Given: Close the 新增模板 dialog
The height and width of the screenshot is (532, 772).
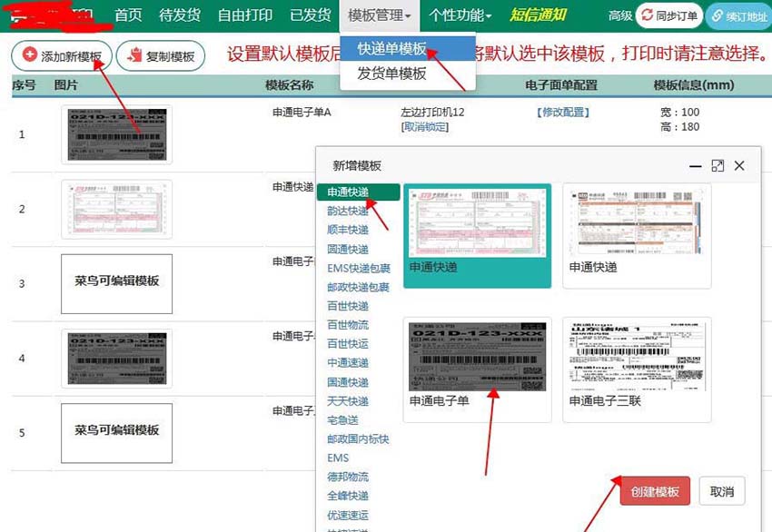Looking at the screenshot, I should coord(739,166).
